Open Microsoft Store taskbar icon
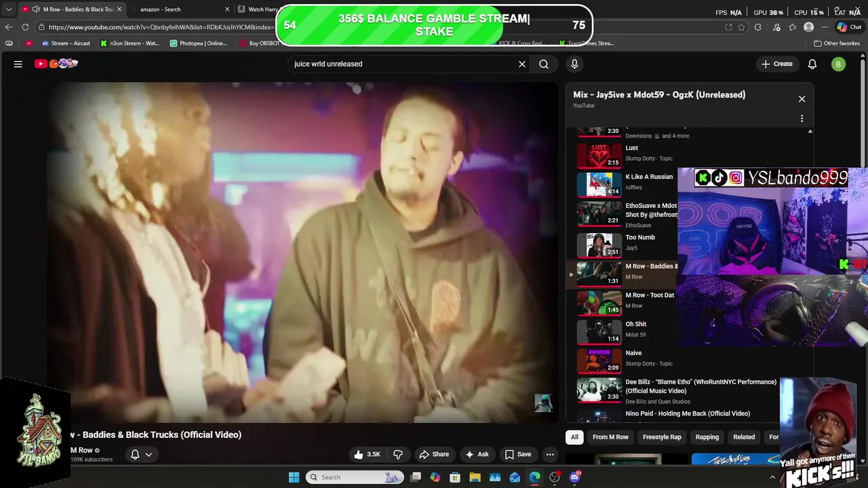868x488 pixels. point(455,477)
